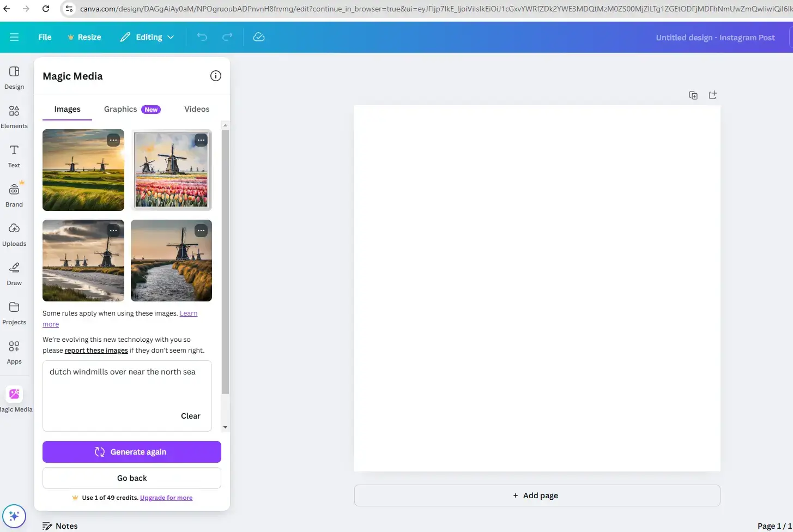
Task: Open the Canva AI assistant sparkle icon
Action: click(x=14, y=516)
